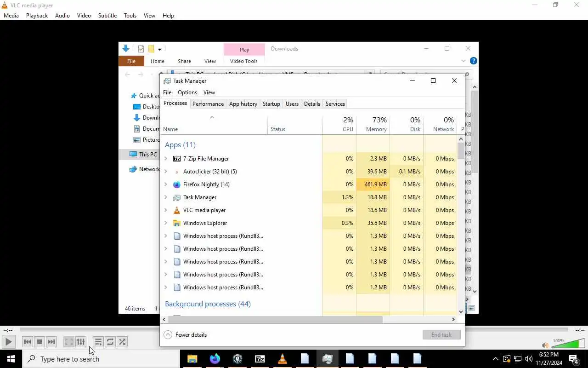Expand Firefox Nightly process group

click(166, 184)
